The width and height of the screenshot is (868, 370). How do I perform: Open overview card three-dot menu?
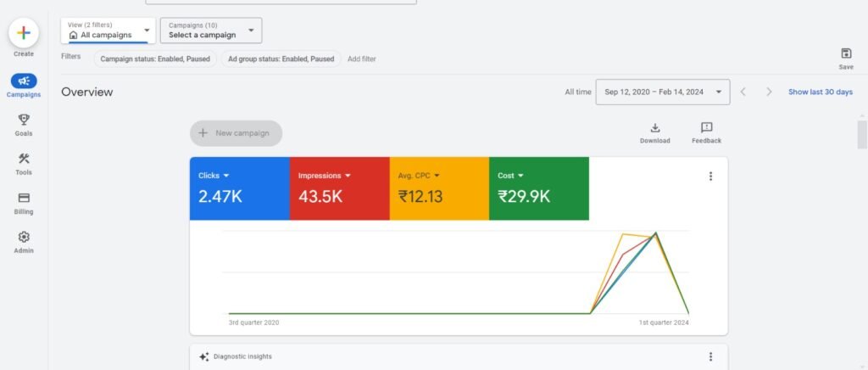tap(710, 177)
